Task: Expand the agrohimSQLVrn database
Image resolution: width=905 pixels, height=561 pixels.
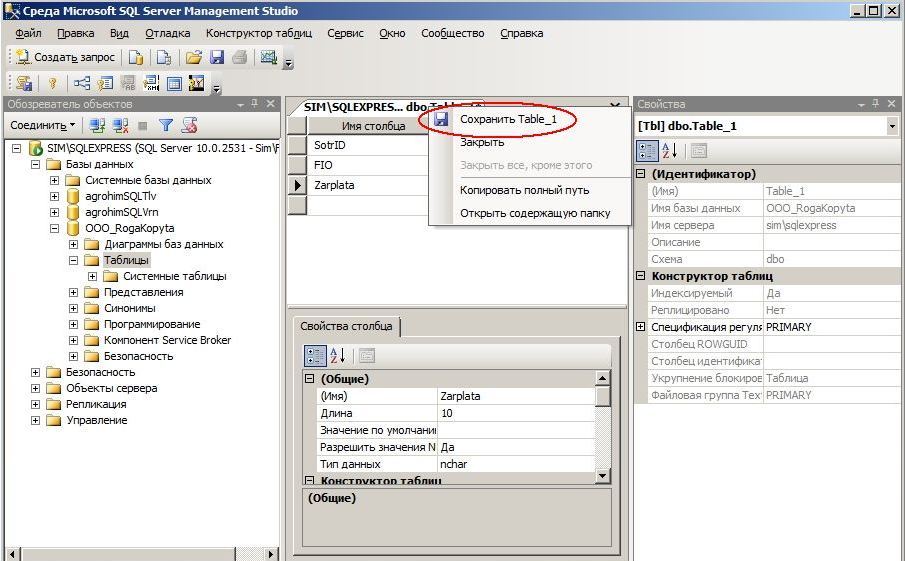Action: coord(54,212)
